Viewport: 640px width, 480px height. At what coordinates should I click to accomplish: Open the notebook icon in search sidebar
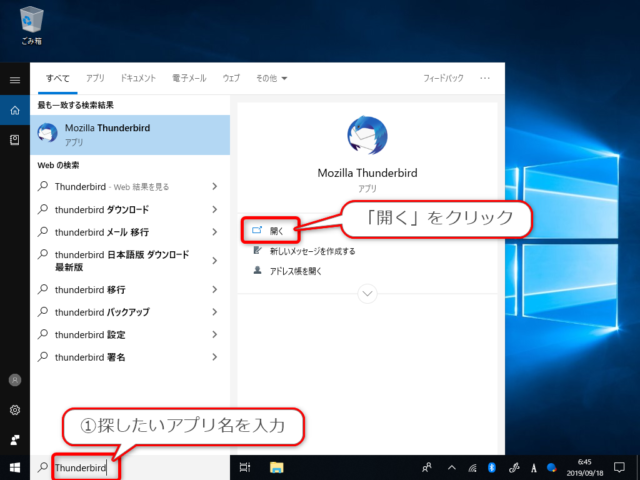[x=15, y=140]
